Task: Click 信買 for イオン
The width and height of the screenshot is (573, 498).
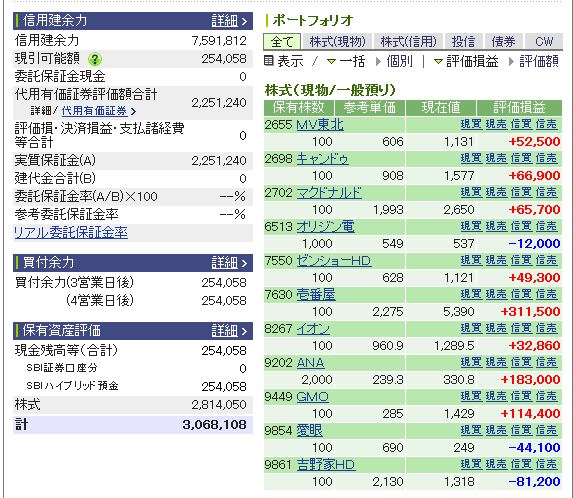Action: tap(521, 328)
